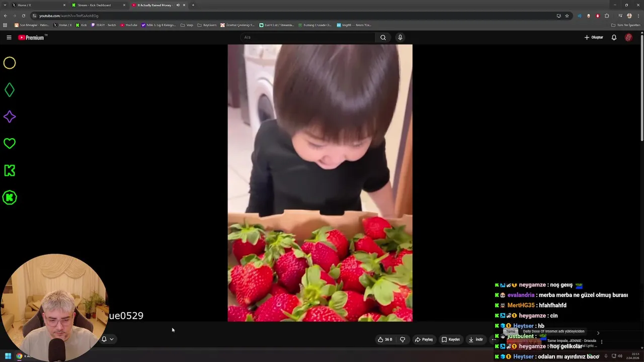Open the Home / X bookmark

tap(62, 25)
